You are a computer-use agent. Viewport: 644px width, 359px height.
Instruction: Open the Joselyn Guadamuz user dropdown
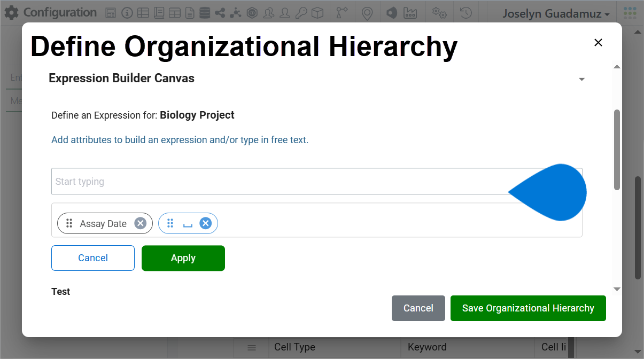tap(556, 13)
